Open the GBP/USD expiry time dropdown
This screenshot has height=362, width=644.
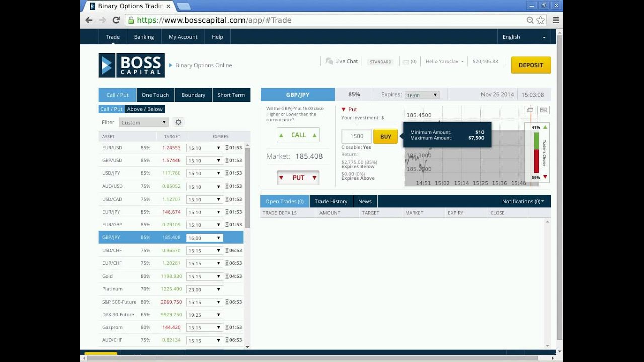(204, 161)
